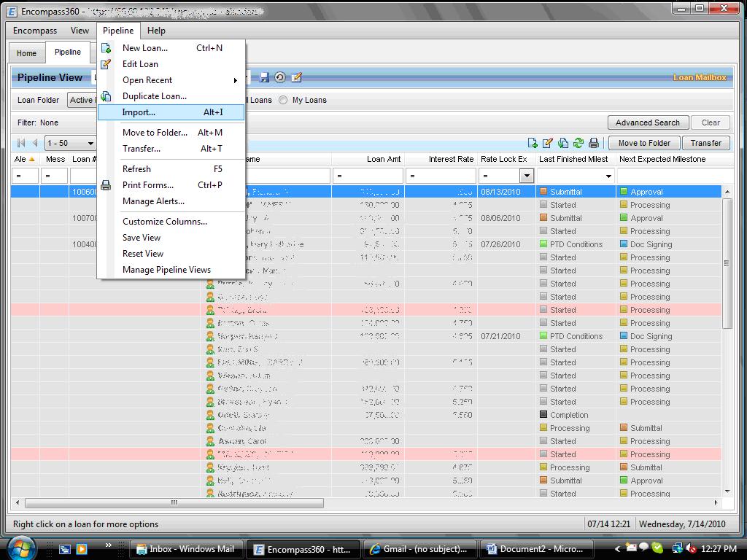Screen dimensions: 747x560
Task: Click vertical scrollbar down arrow
Action: click(727, 491)
